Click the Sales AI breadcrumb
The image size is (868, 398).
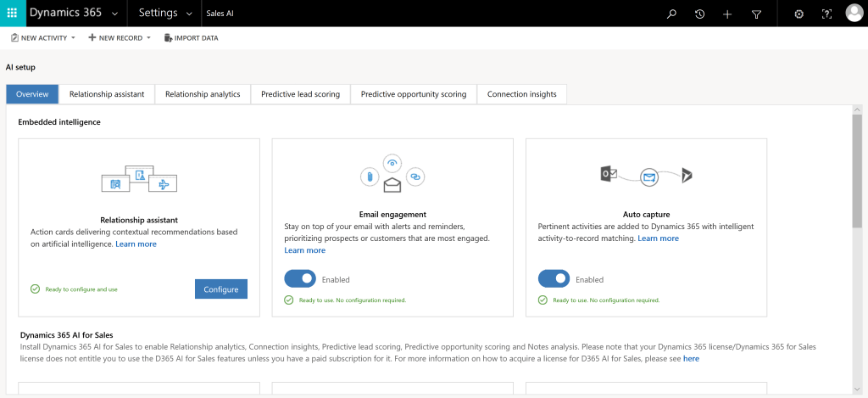pos(220,14)
